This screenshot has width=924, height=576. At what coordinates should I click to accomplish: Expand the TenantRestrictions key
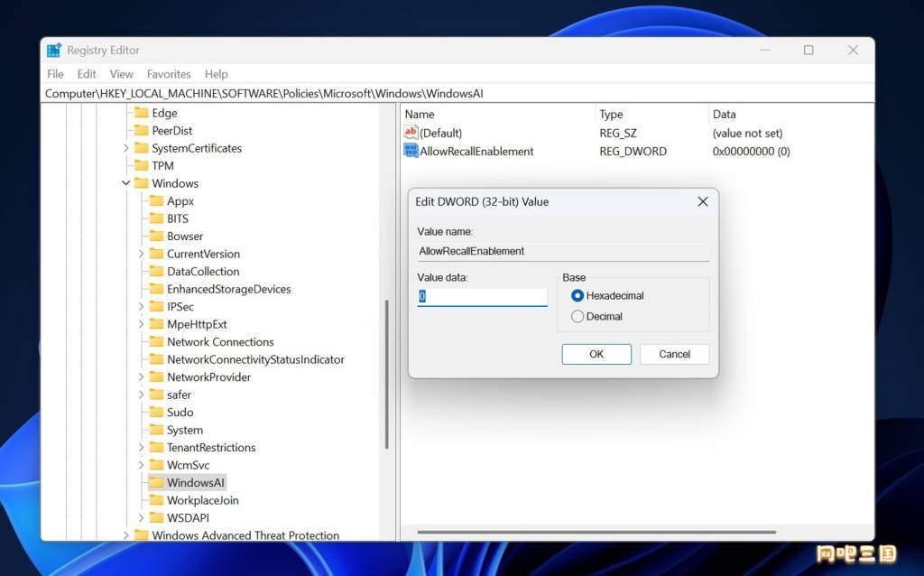141,448
